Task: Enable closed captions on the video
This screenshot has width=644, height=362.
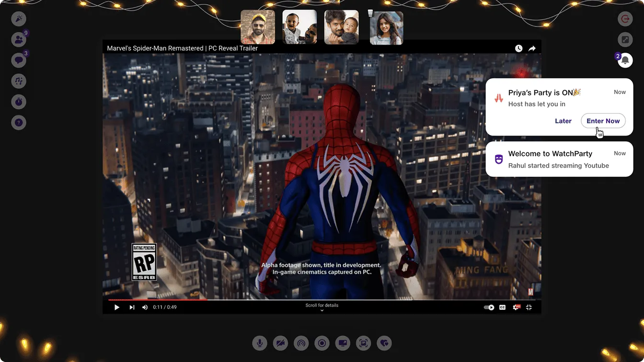Action: click(501, 307)
